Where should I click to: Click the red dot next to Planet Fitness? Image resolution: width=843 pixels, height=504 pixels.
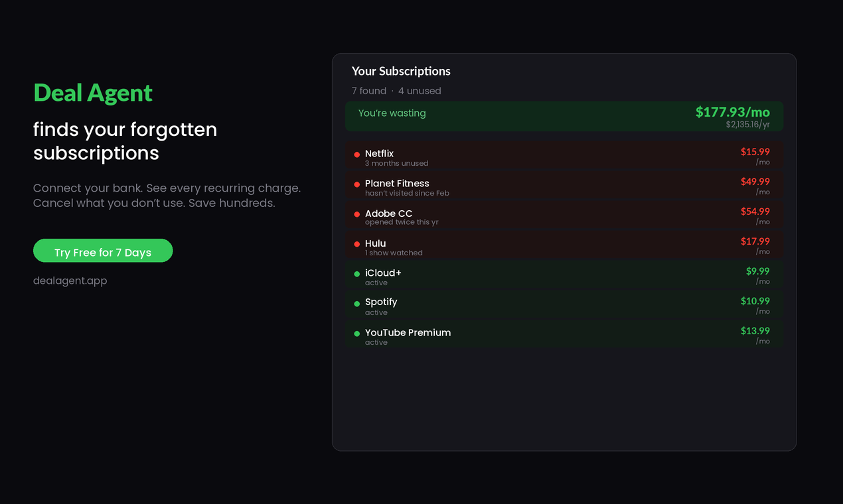pos(357,184)
